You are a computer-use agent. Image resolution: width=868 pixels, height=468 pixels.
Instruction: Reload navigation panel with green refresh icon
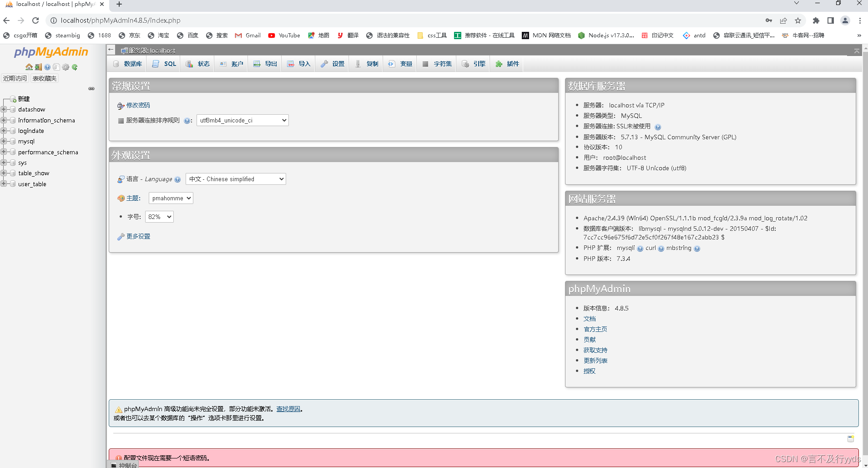point(75,67)
